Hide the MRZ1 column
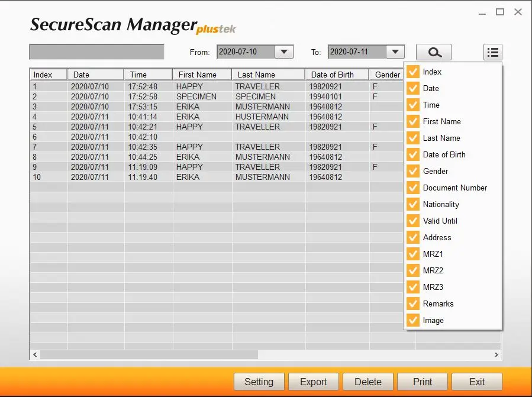Screen dimensions: 532x397 [x=413, y=254]
